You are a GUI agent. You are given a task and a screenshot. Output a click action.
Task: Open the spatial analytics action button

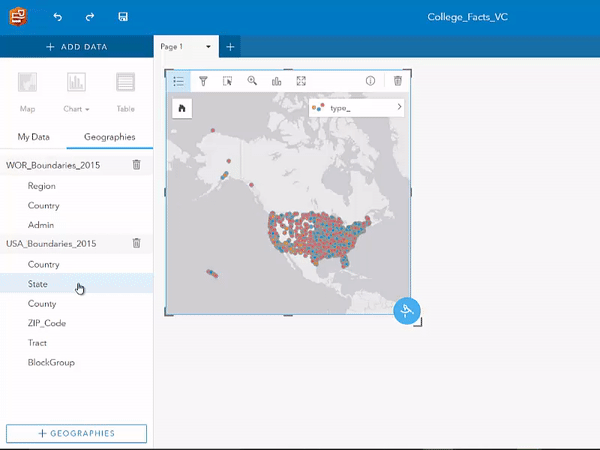click(407, 311)
